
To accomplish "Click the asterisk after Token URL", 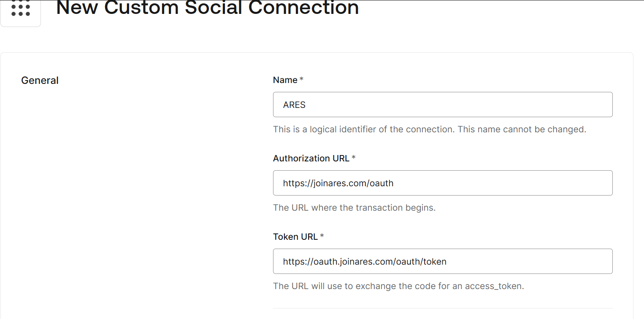I will coord(322,237).
